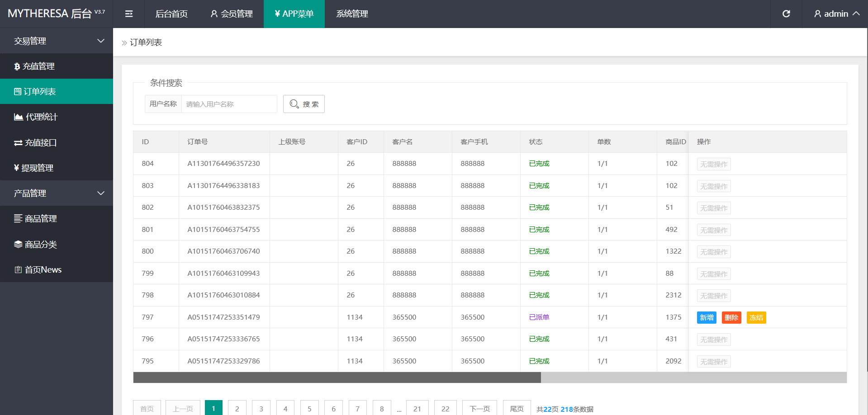
Task: Click the sidebar collapse hamburger icon
Action: [129, 14]
